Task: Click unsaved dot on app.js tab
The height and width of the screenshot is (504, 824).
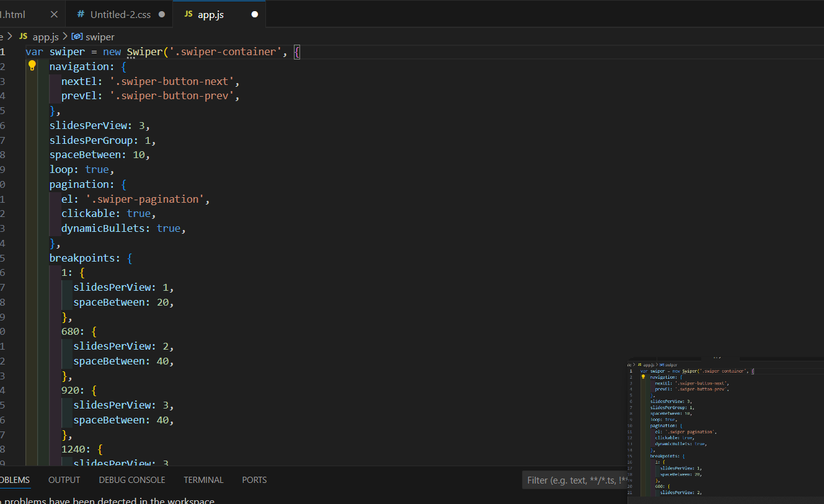Action: pos(254,14)
